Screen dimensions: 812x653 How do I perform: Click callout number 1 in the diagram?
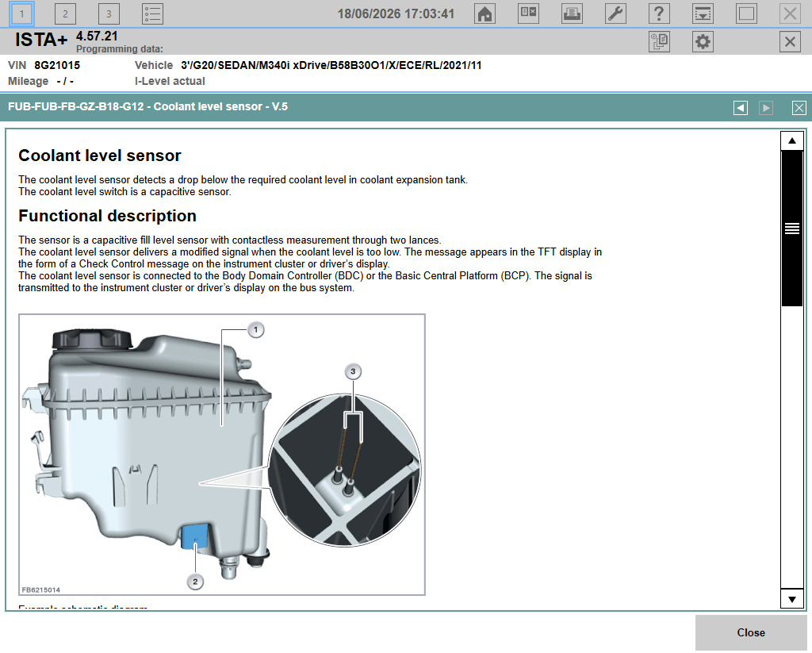(x=256, y=329)
